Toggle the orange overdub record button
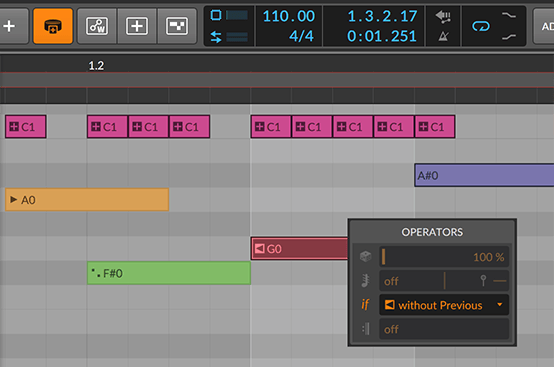 (x=53, y=26)
